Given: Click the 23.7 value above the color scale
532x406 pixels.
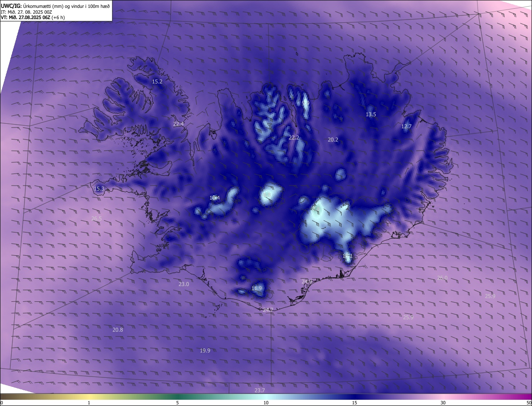Looking at the screenshot, I should coord(260,391).
